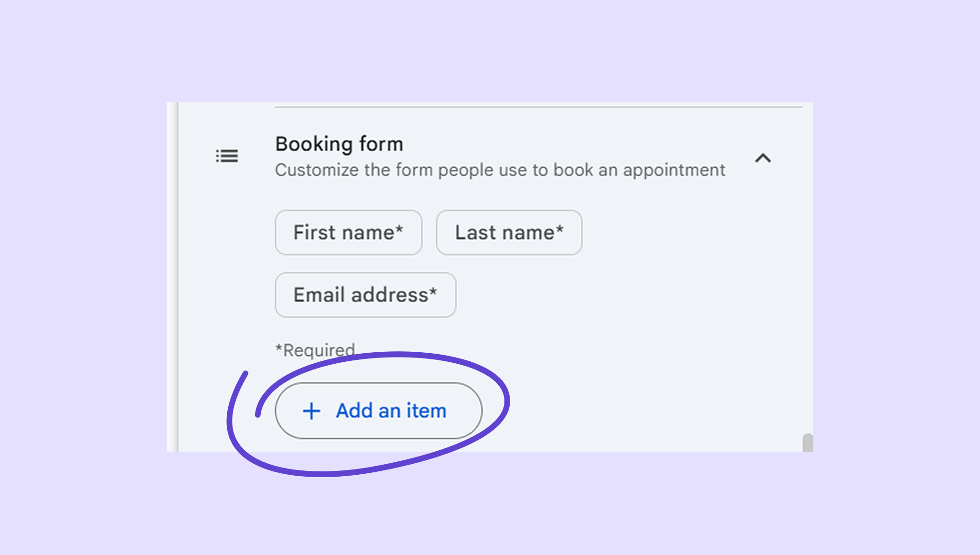Click the plus icon in Add an item
Screen dimensions: 980x555
point(311,411)
